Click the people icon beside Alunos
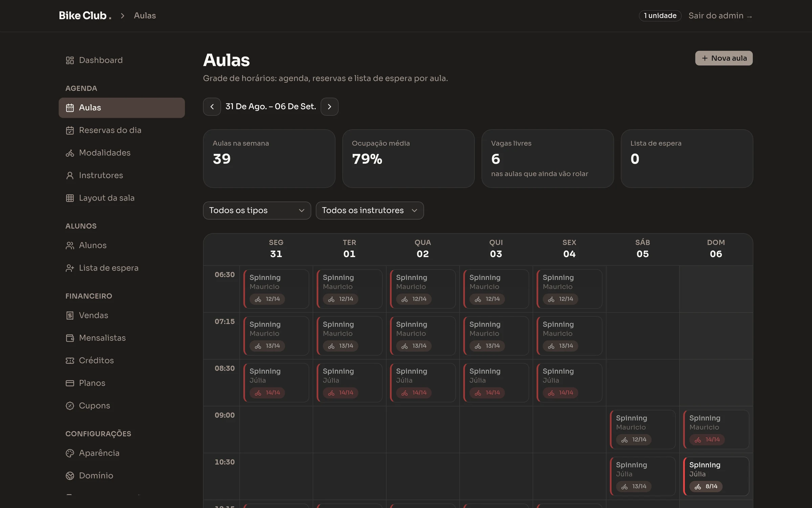 70,246
